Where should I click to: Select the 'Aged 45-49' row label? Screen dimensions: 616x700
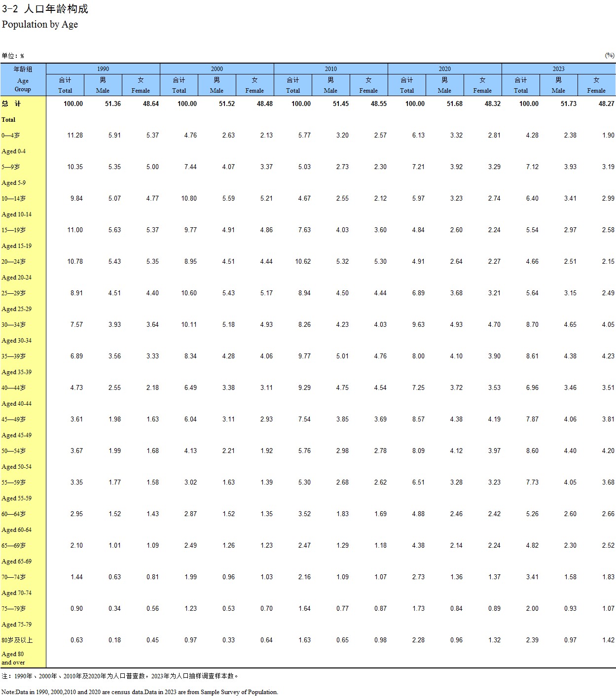(17, 435)
